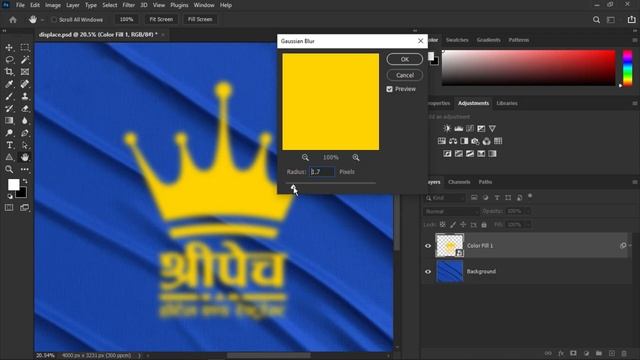This screenshot has width=640, height=360.
Task: Select the Brush tool
Action: click(9, 96)
